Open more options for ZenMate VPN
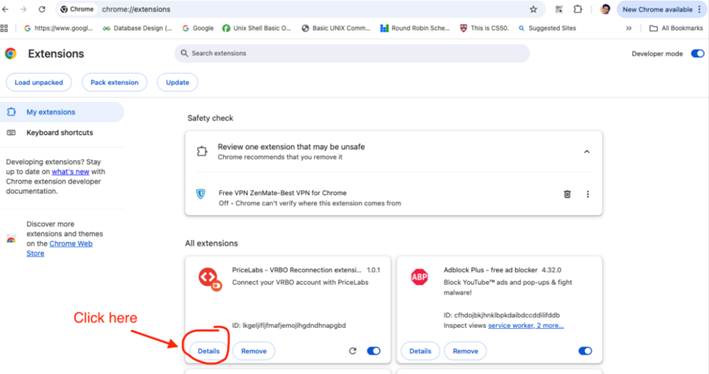 (587, 194)
